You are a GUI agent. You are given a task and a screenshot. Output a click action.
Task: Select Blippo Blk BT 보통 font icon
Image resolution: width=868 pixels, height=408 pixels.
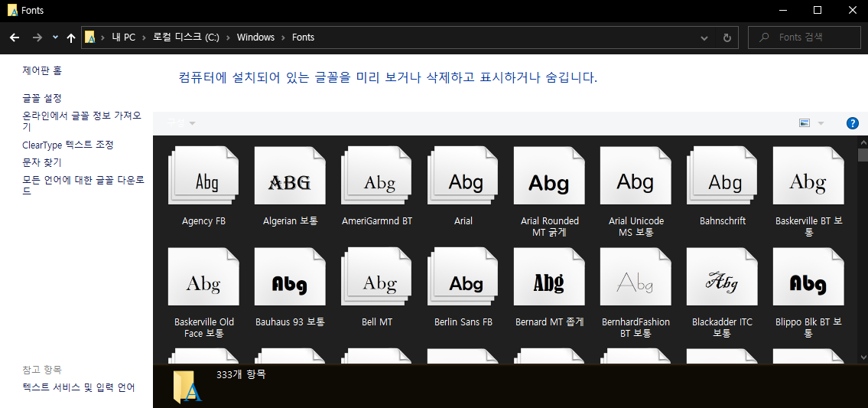click(x=809, y=276)
